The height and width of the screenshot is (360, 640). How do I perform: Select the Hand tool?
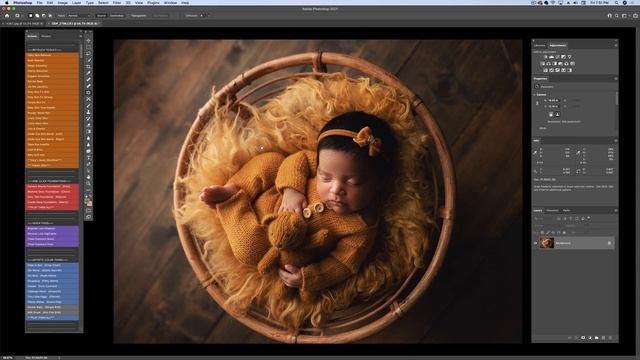pyautogui.click(x=89, y=177)
